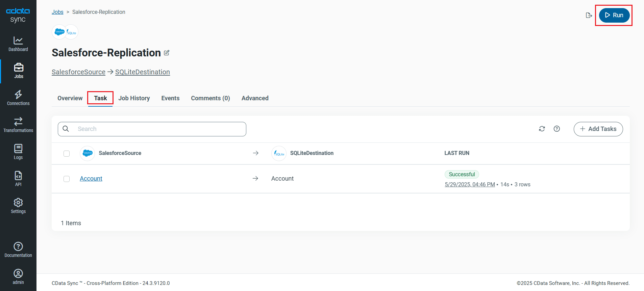Switch to the Job History tab

(x=134, y=98)
